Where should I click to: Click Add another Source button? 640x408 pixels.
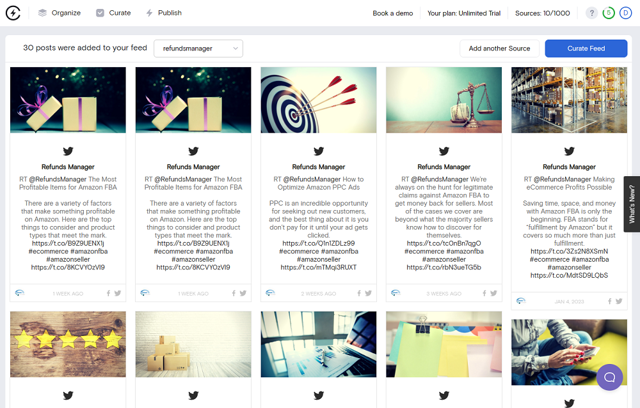pos(499,49)
